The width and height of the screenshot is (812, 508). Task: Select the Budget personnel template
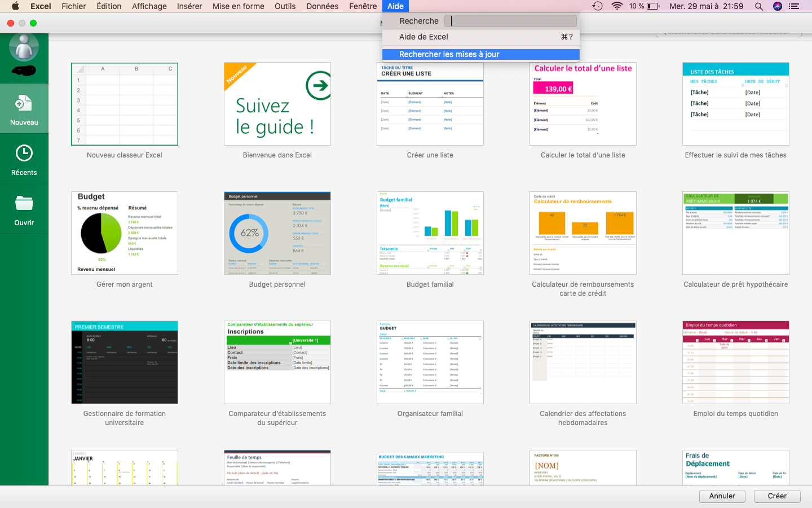277,233
